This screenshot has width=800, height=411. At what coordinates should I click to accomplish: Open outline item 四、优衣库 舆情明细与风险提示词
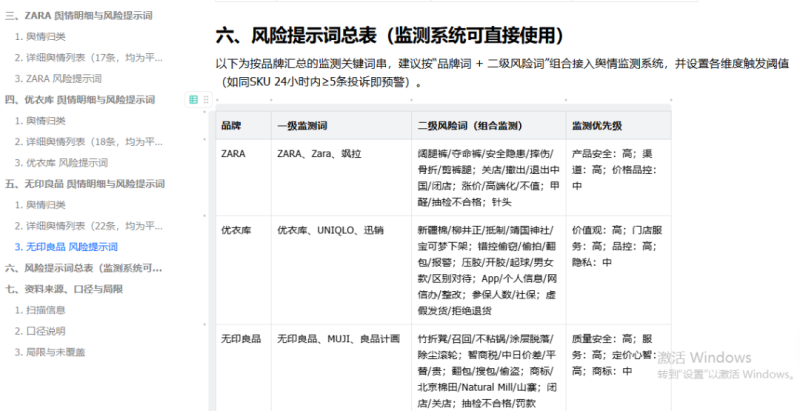click(80, 99)
